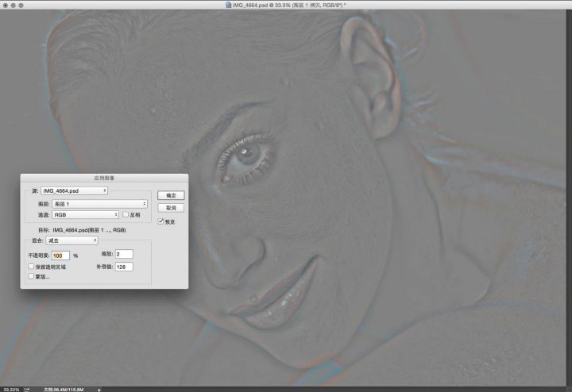Click the 补偿值 offset input field

click(x=123, y=267)
